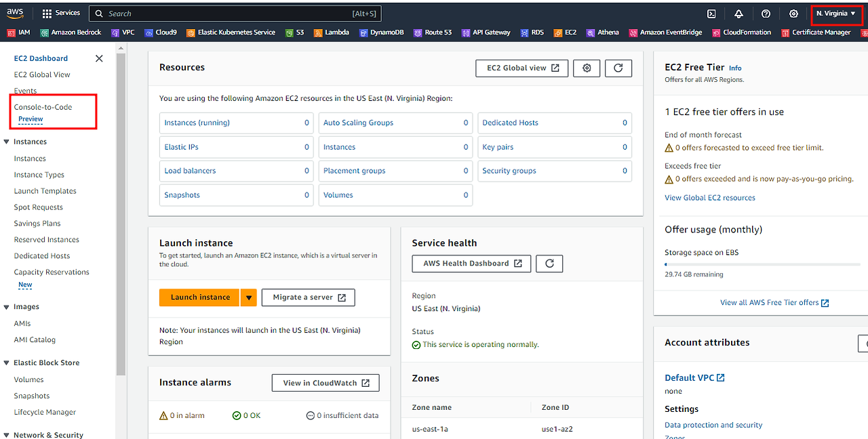Open the Auto Scaling Groups link
The height and width of the screenshot is (439, 868).
(x=358, y=123)
